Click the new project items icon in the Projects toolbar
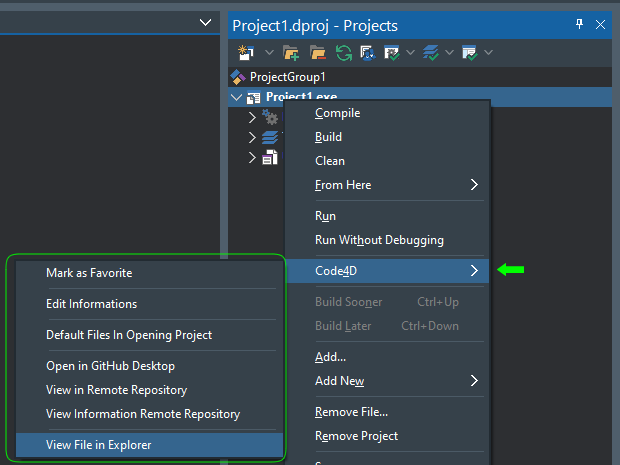The height and width of the screenshot is (465, 620). pyautogui.click(x=246, y=53)
